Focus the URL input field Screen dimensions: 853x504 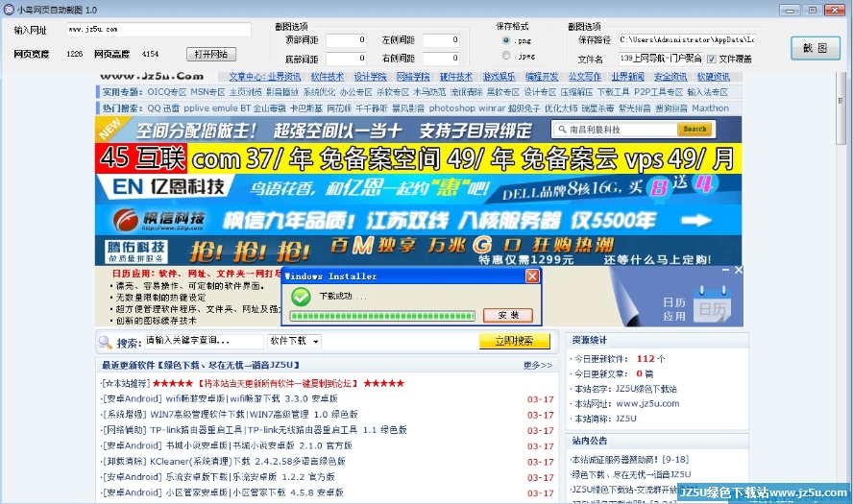click(x=158, y=30)
